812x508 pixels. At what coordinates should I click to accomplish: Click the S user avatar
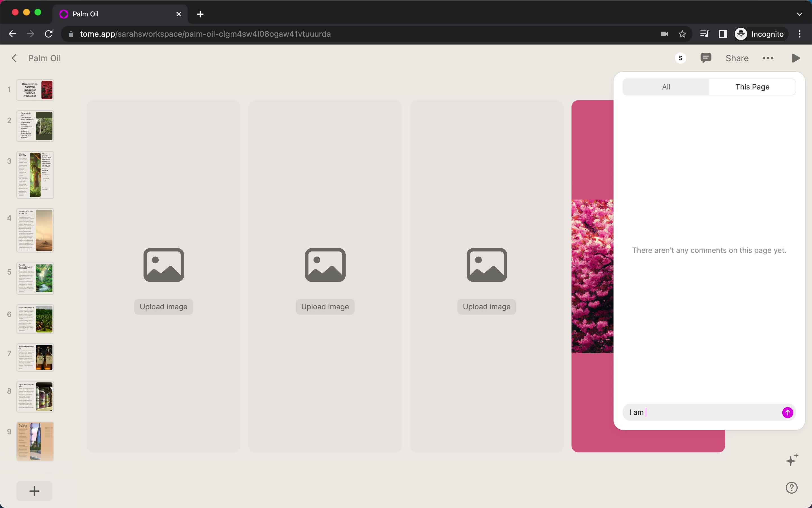(680, 58)
